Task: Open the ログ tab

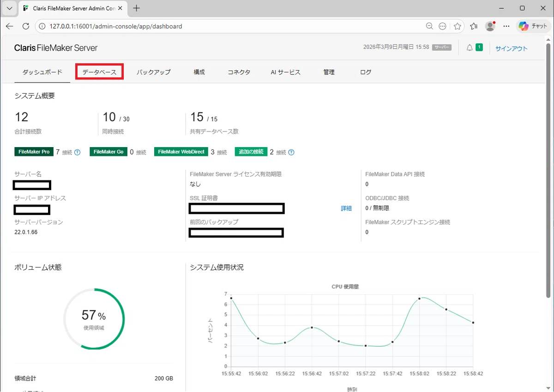Action: click(366, 72)
